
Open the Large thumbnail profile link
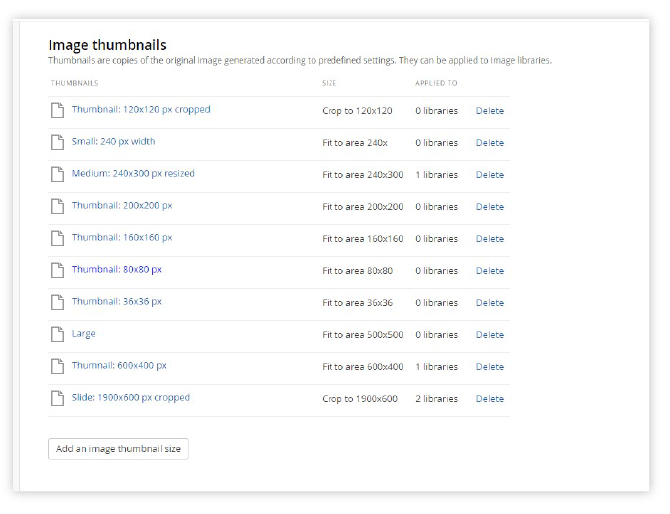84,334
